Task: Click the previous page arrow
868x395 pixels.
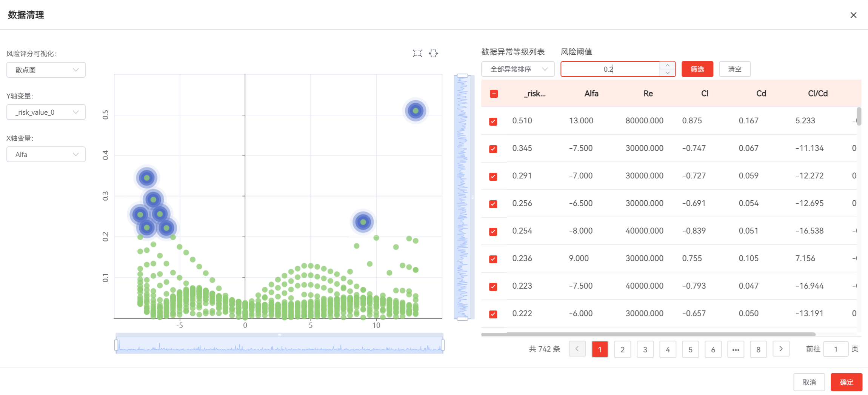Action: click(577, 349)
